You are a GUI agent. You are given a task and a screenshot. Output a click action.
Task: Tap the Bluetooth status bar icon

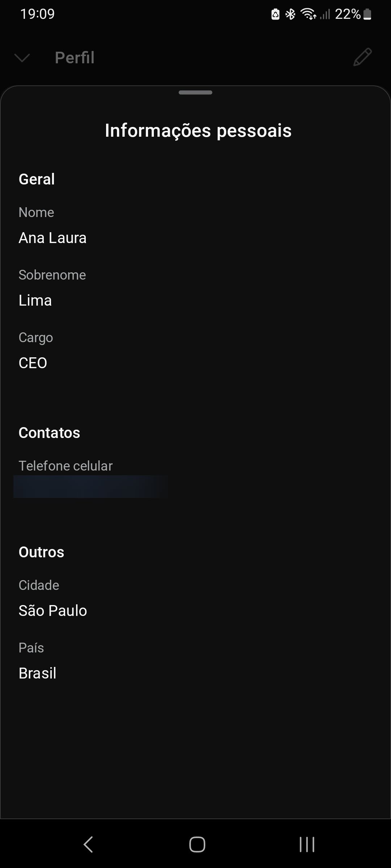(x=290, y=14)
